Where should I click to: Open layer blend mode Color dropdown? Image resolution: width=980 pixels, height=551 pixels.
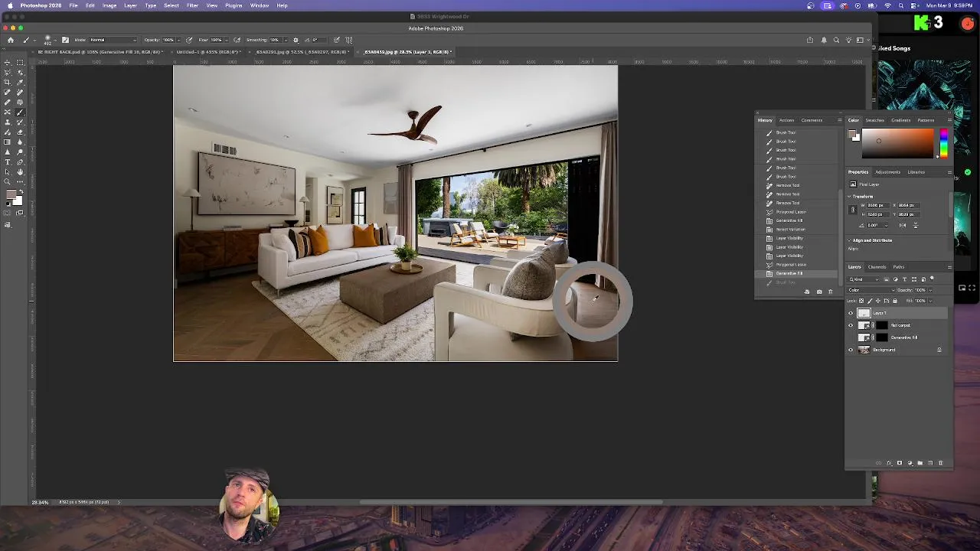tap(871, 290)
